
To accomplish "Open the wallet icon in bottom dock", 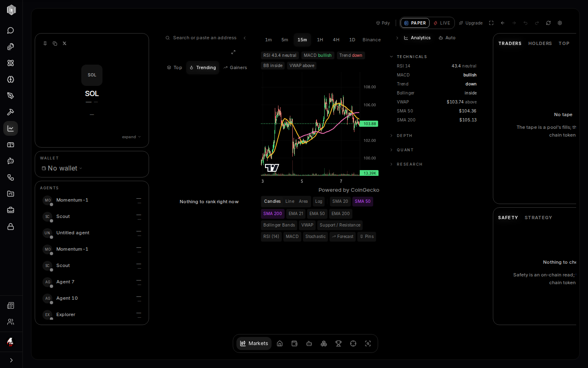I will [x=294, y=343].
